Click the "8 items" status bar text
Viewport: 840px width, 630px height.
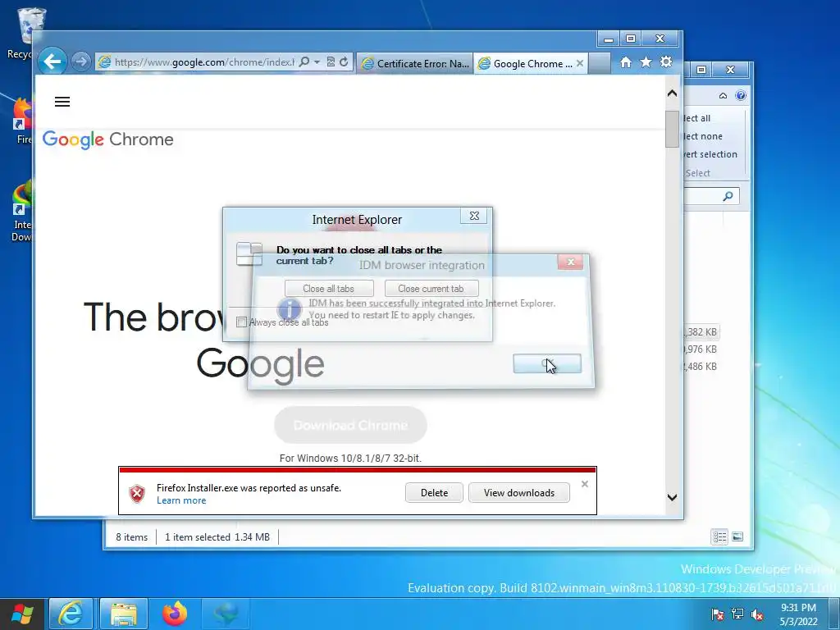click(x=131, y=536)
